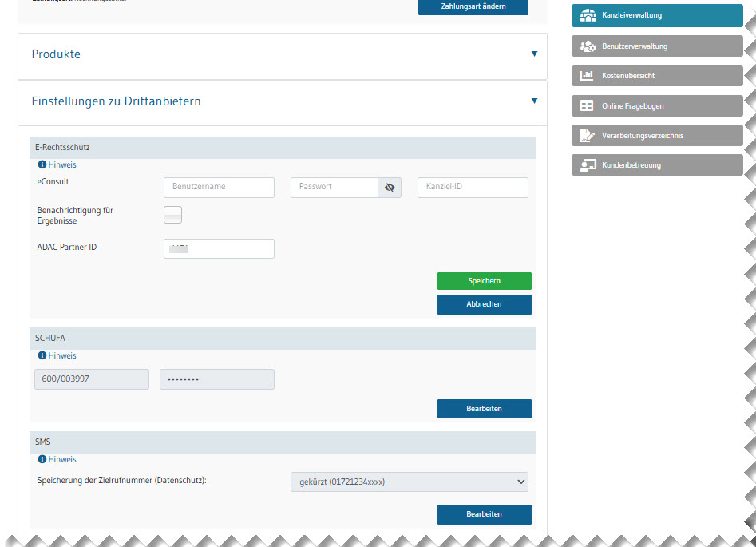The image size is (756, 547).
Task: Open Kanzleiverwaltung icon in sidebar
Action: point(588,15)
